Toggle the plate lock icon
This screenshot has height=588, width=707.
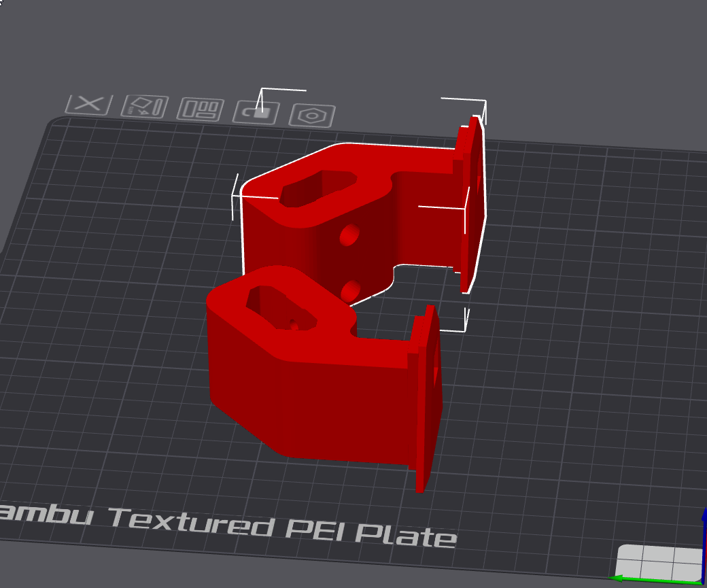[x=256, y=112]
